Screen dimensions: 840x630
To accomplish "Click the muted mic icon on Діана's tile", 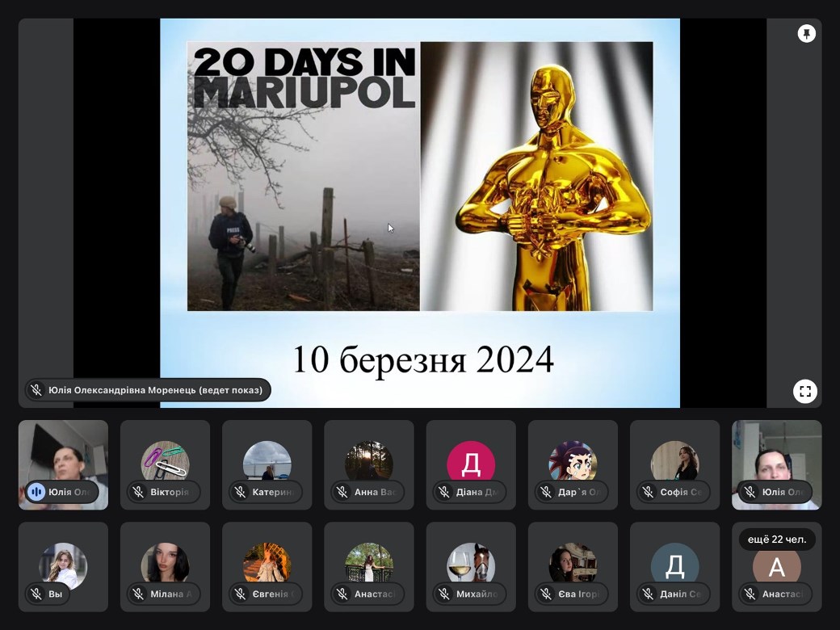I will point(444,492).
